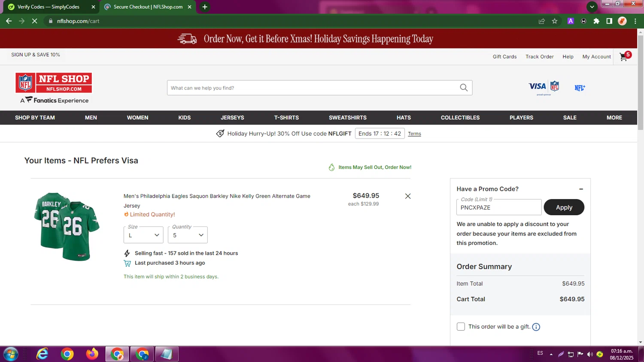Open the browser extensions puzzle icon
Image resolution: width=644 pixels, height=362 pixels.
(596, 21)
